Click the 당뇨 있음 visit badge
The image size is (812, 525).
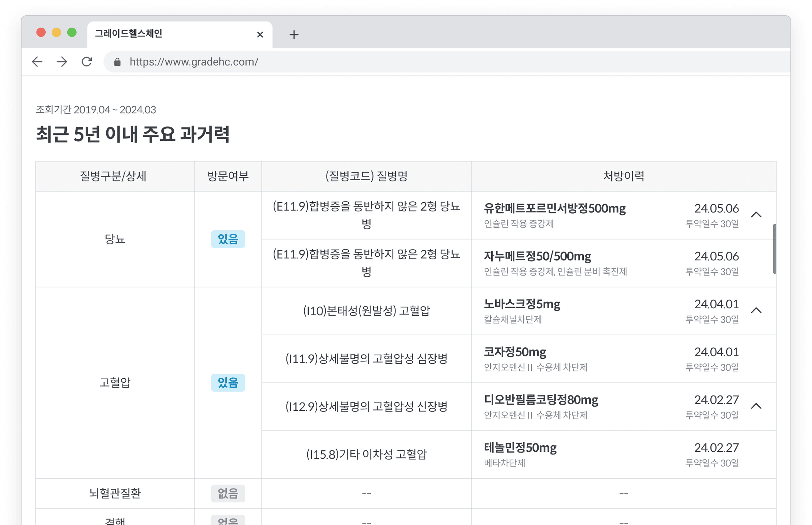tap(228, 239)
